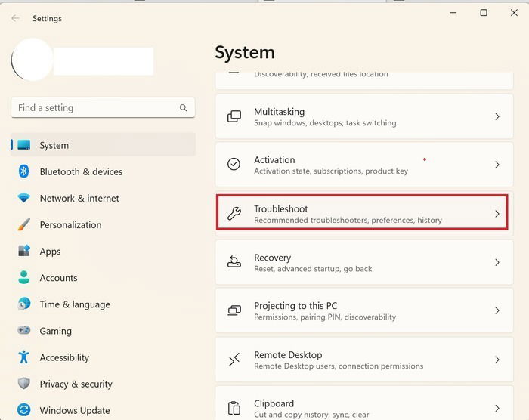Screen dimensions: 529x420
Task: Click 'Activation state, subscriptions, product key' text
Action: coord(331,171)
